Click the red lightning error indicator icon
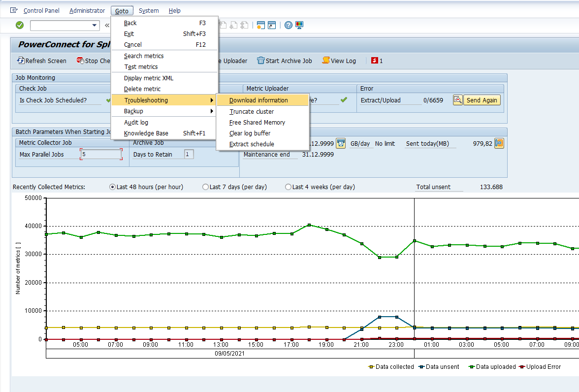 (376, 61)
